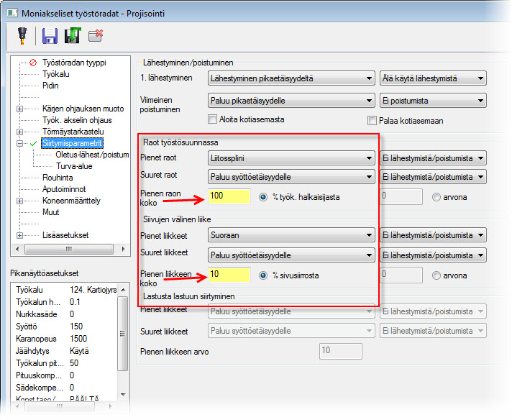The image size is (512, 420).
Task: Expand Koneenmäärittely tree node
Action: coord(20,201)
